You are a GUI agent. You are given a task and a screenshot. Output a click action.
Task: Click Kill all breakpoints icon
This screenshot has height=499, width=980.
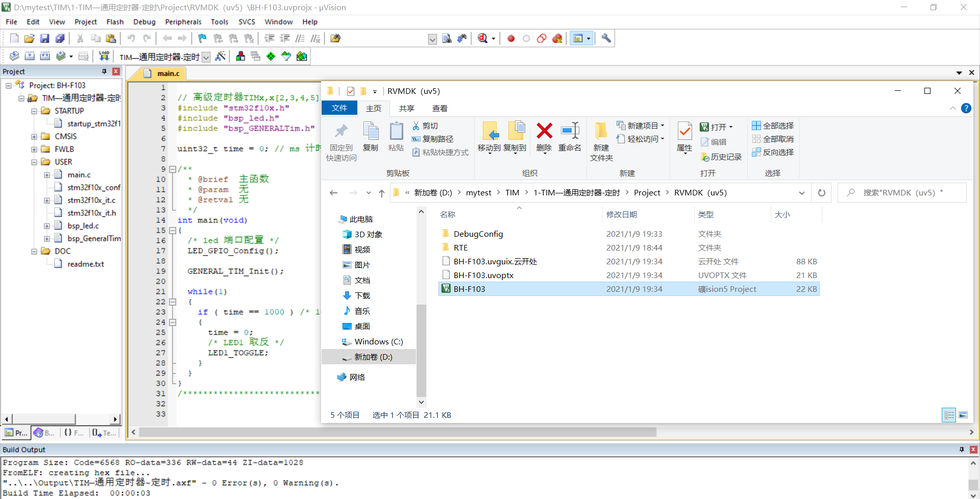point(557,38)
